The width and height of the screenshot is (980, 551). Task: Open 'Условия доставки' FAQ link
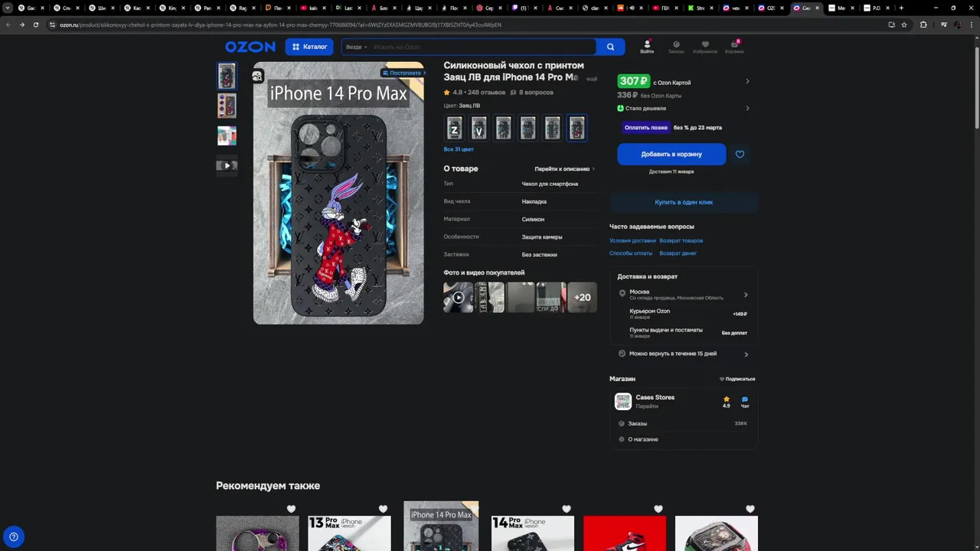pyautogui.click(x=632, y=240)
